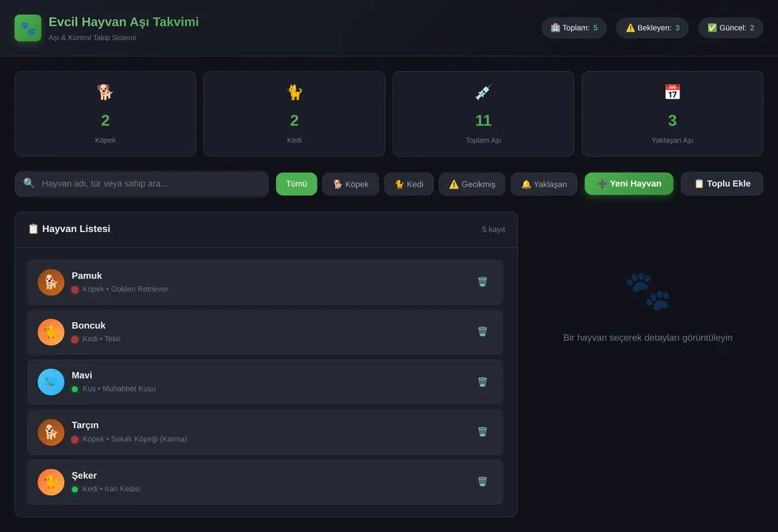
Task: Show Gecikmiş overdue animals
Action: click(x=472, y=184)
